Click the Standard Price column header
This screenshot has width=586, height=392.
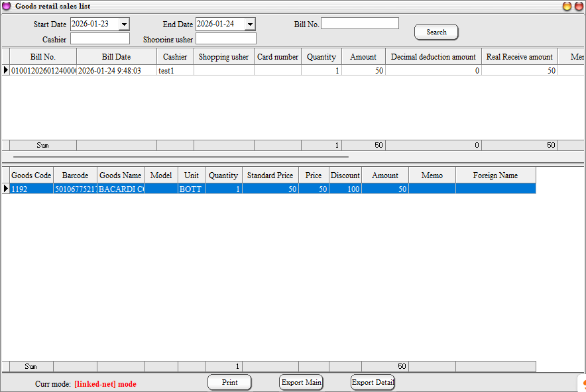click(x=270, y=175)
